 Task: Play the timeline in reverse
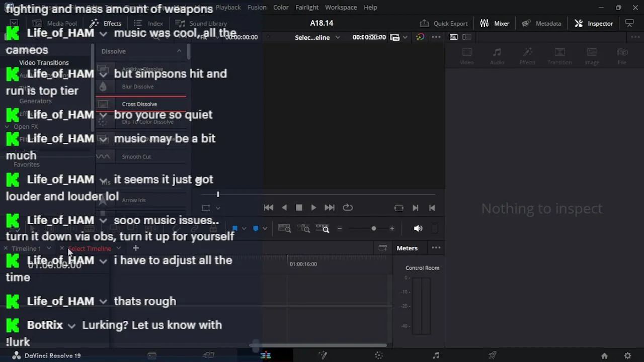coord(284,208)
